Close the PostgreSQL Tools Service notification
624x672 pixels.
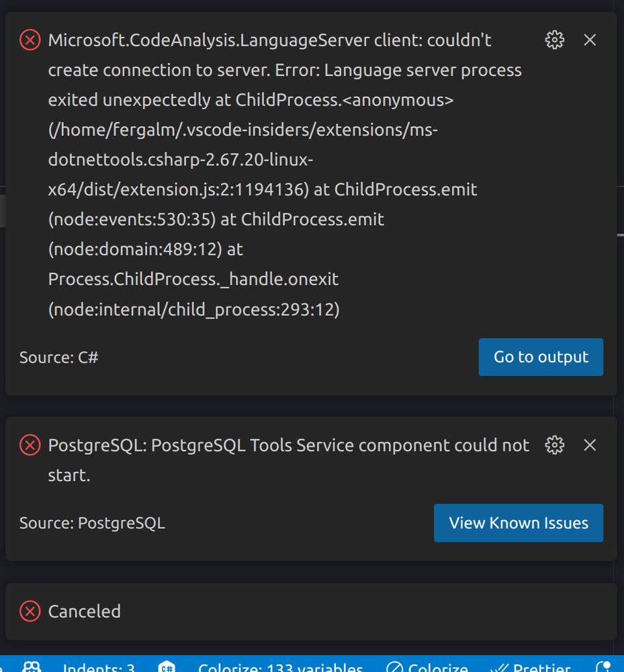(x=590, y=445)
